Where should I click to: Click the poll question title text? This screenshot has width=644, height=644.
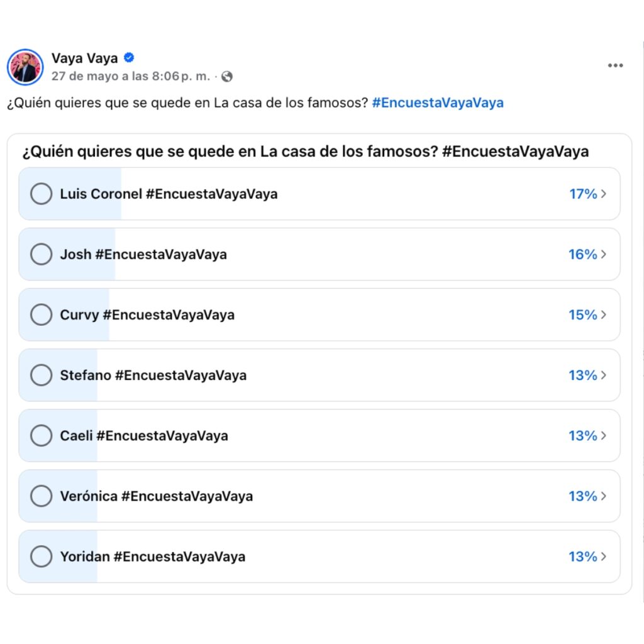tap(306, 152)
